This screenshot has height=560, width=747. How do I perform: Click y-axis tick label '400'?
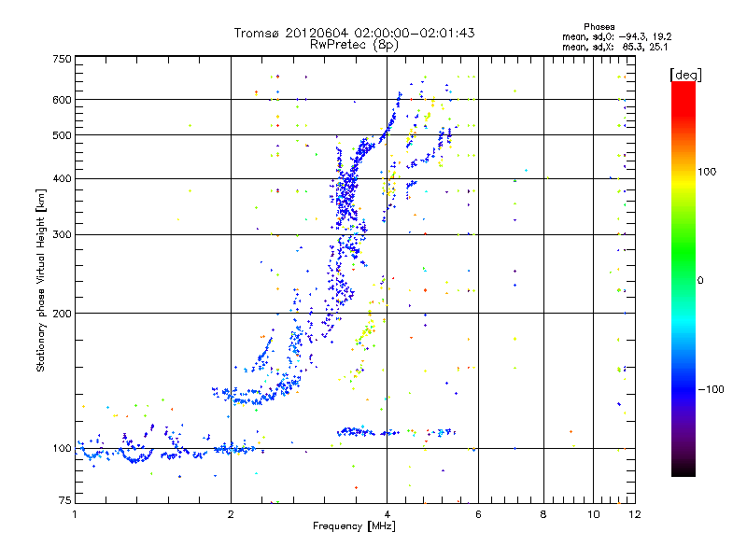pos(62,179)
